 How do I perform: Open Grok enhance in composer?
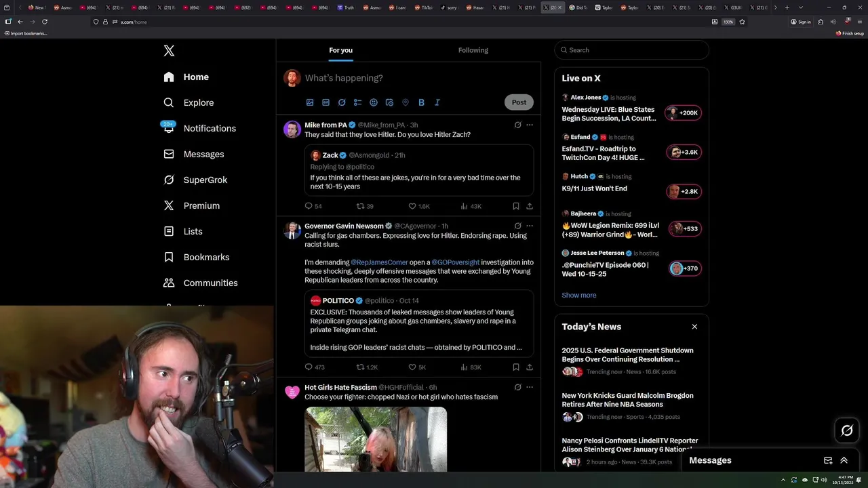pyautogui.click(x=342, y=102)
